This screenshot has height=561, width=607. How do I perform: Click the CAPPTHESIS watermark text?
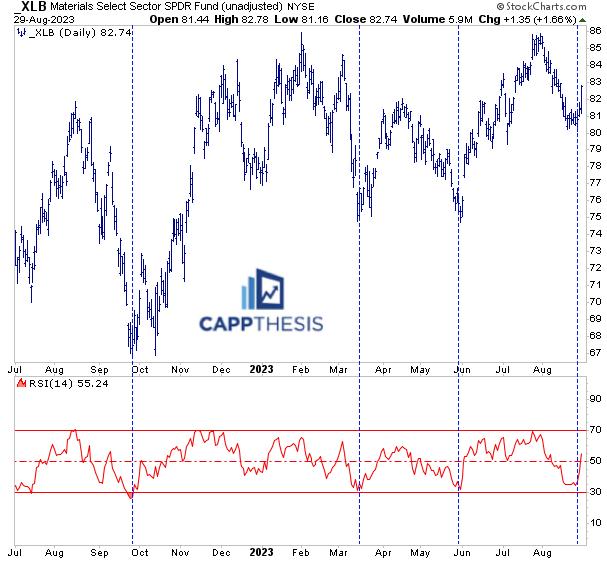tap(261, 323)
